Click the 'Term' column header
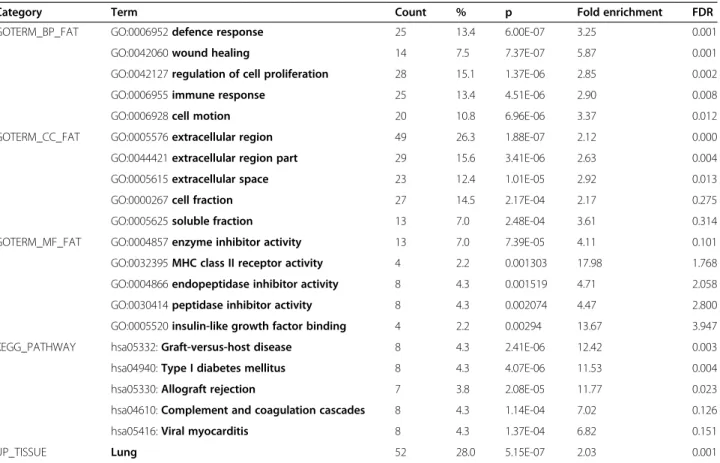The width and height of the screenshot is (720, 463). pos(124,12)
